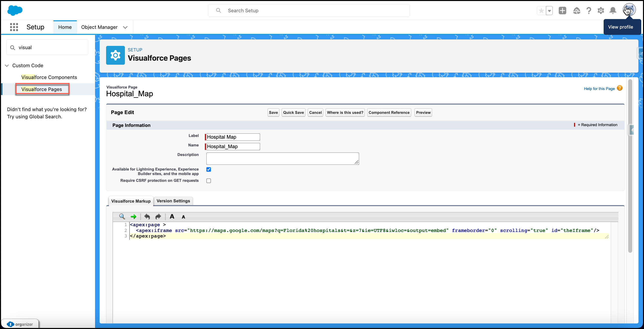
Task: Open the Object Manager dropdown chevron
Action: pos(125,27)
